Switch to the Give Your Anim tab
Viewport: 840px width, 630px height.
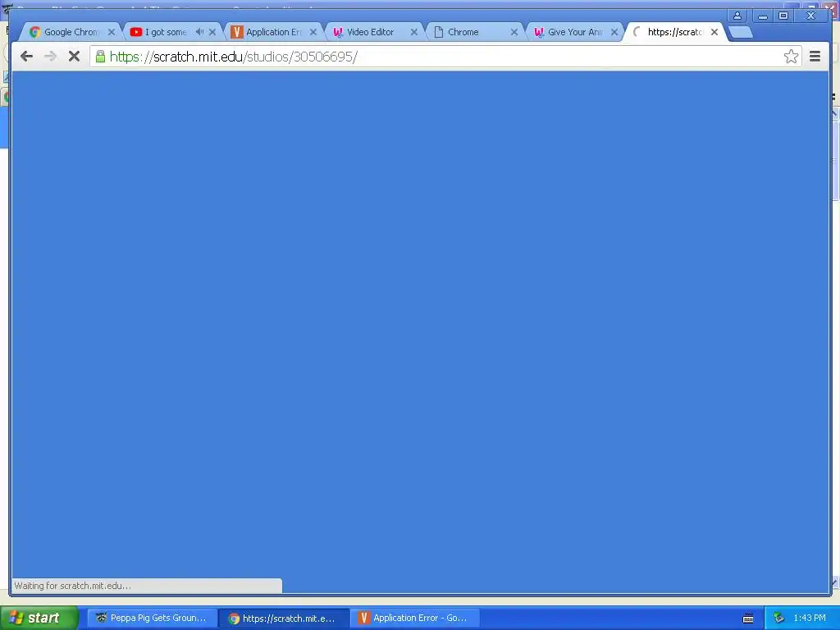pos(573,32)
